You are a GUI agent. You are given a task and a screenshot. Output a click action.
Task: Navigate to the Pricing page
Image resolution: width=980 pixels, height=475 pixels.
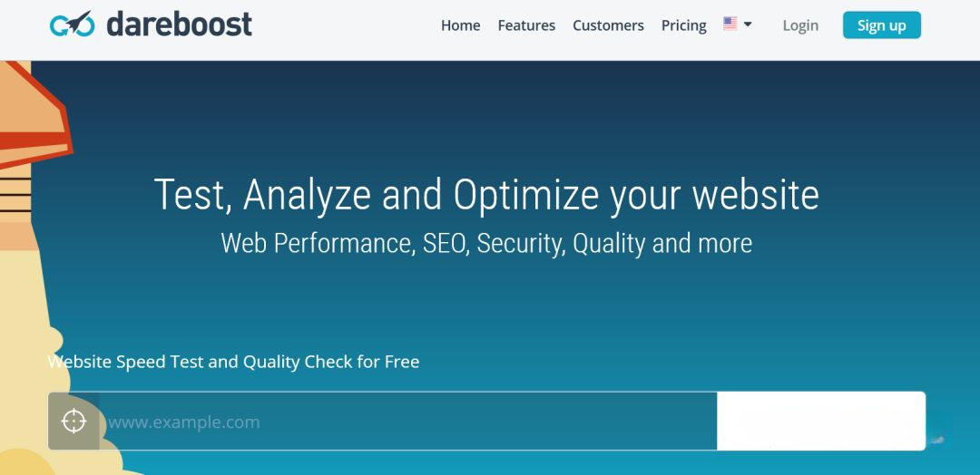click(683, 25)
